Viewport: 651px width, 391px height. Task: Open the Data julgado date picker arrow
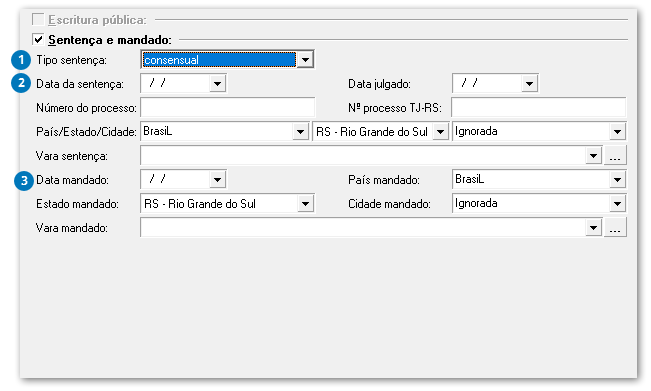tap(529, 84)
